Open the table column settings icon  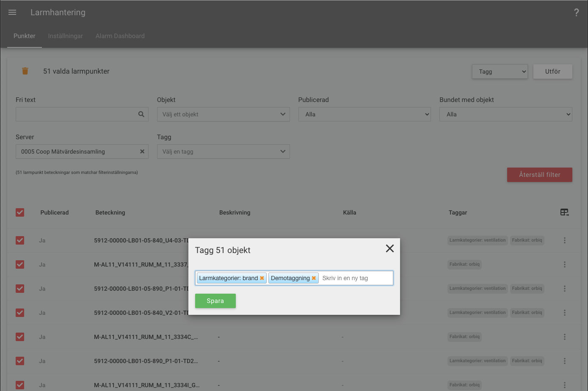click(x=564, y=212)
